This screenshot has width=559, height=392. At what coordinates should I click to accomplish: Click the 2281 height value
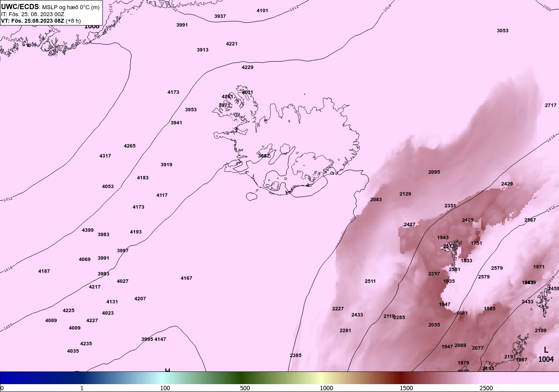click(345, 330)
